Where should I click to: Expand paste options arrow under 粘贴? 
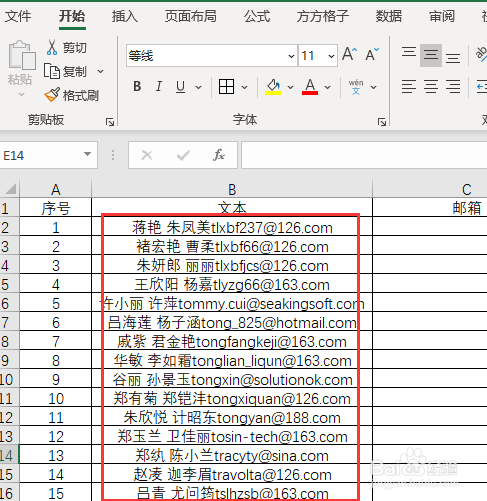(21, 95)
